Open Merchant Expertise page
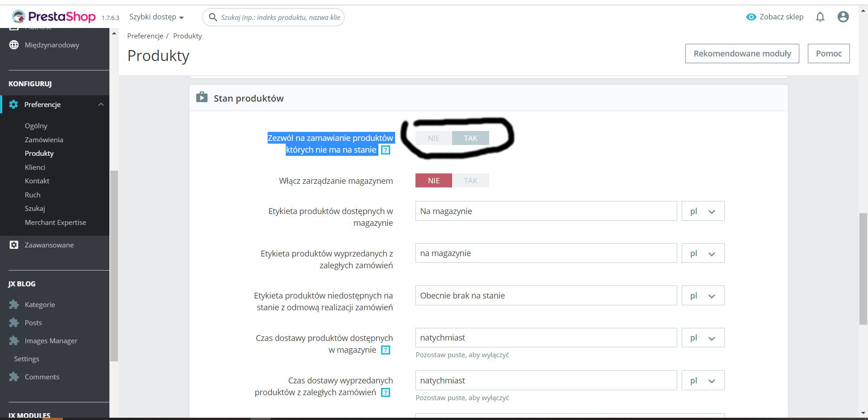Viewport: 868px width, 420px height. (x=56, y=222)
